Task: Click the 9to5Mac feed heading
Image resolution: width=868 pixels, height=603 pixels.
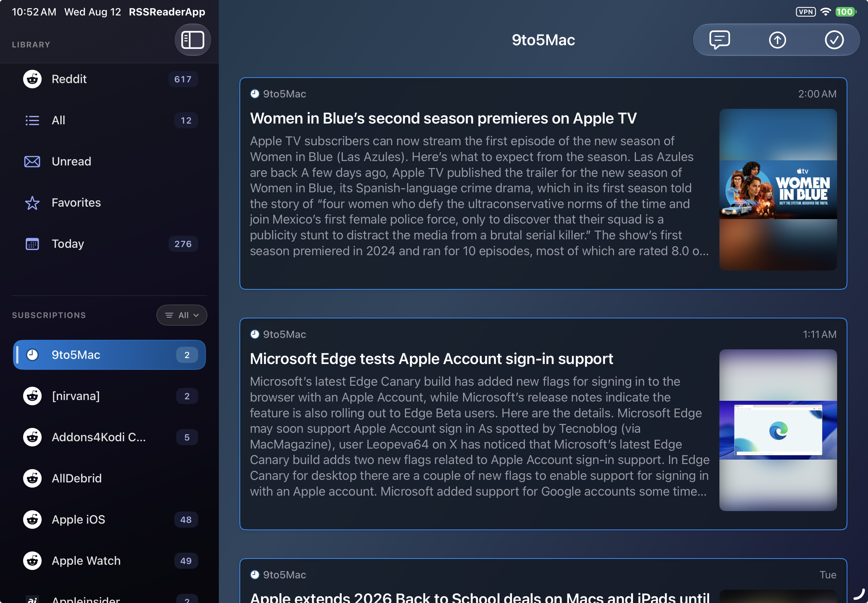Action: coord(543,40)
